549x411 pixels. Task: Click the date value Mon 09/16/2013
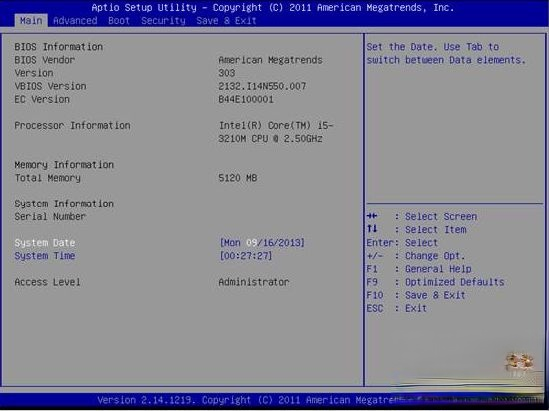(262, 243)
